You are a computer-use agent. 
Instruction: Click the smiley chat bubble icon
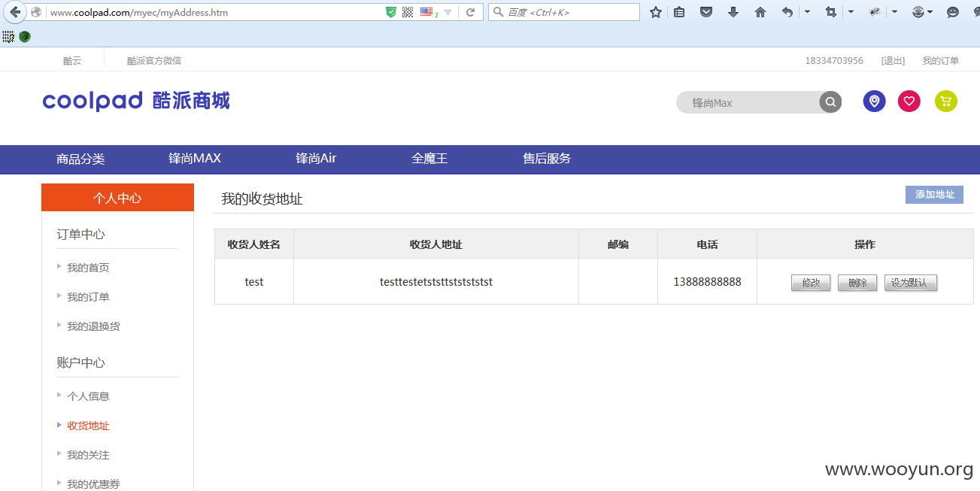pos(953,12)
